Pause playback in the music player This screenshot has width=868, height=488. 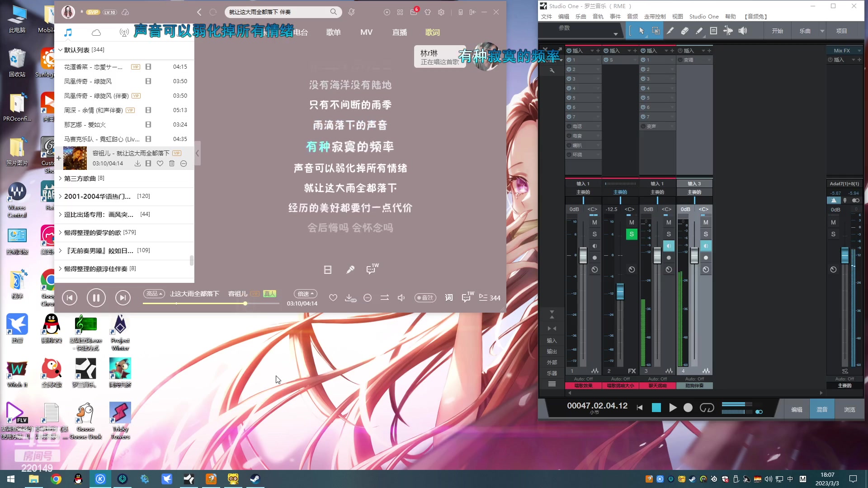point(96,298)
